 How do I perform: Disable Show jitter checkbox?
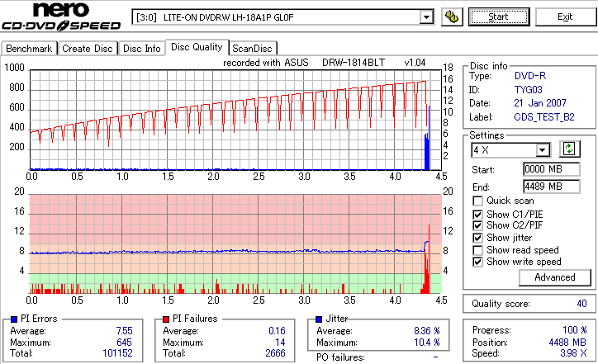pyautogui.click(x=477, y=239)
